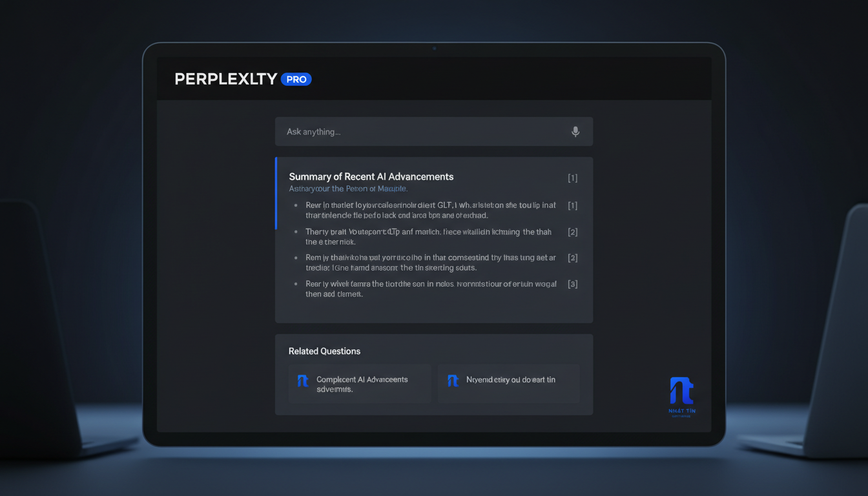Screen dimensions: 868x496
Task: Open citation [1] beside the Summary heading
Action: [x=573, y=178]
